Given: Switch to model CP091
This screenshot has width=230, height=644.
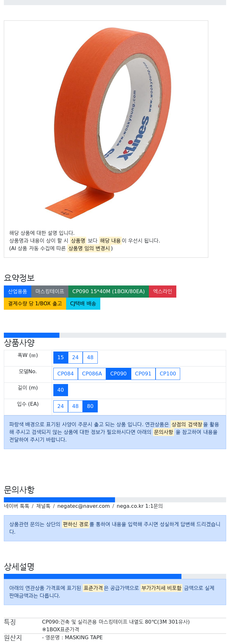Looking at the screenshot, I should [143, 374].
